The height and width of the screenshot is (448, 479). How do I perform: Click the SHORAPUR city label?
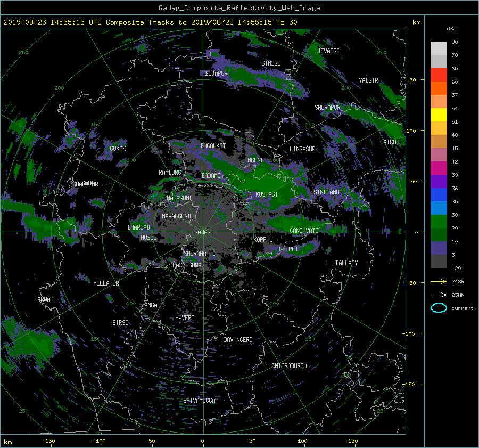tap(327, 108)
